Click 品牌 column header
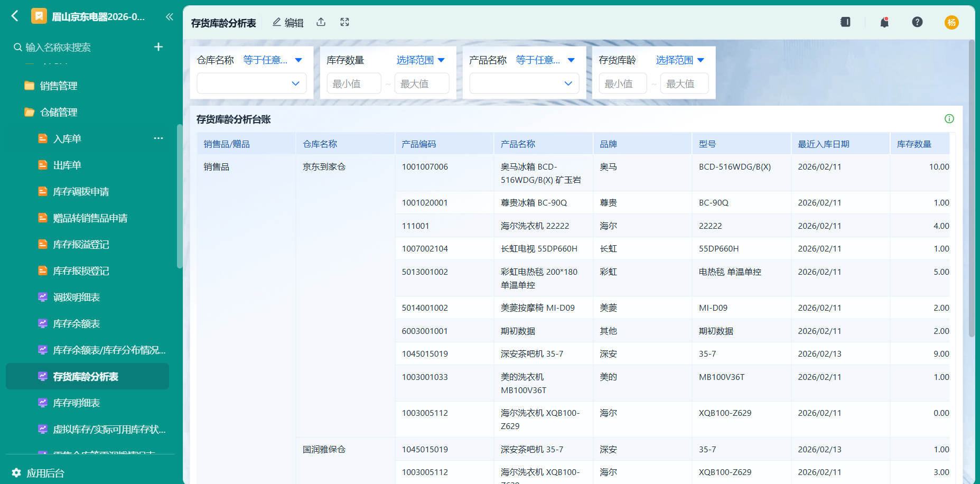The height and width of the screenshot is (484, 980). tap(642, 144)
